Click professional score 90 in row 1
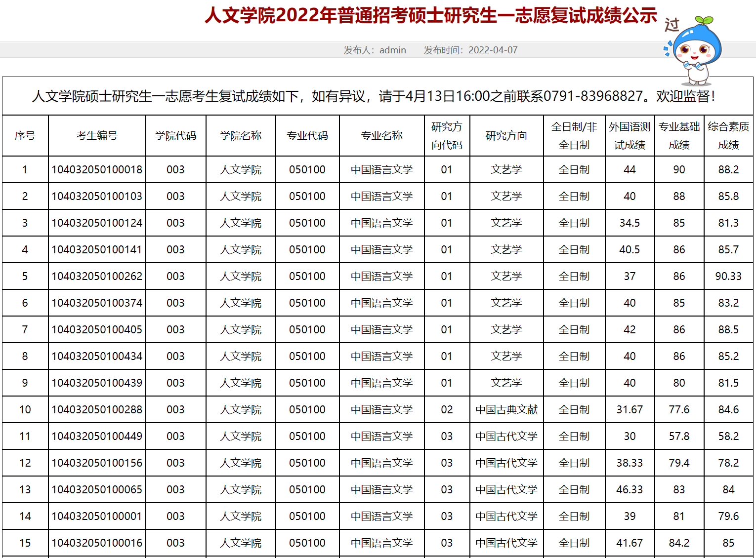Screen dimensions: 756x558 [x=679, y=170]
